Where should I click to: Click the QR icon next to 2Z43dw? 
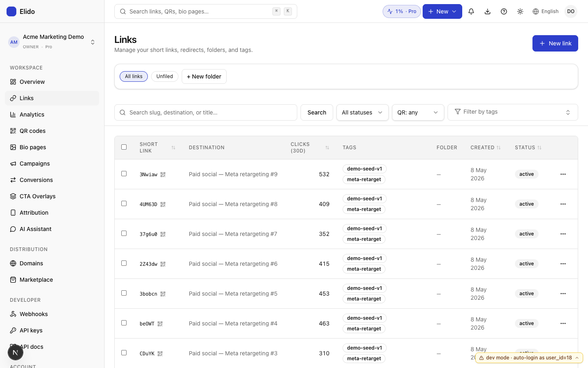163,264
